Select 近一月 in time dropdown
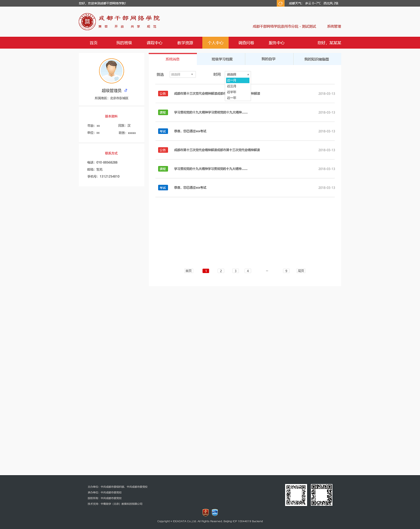 click(x=238, y=80)
